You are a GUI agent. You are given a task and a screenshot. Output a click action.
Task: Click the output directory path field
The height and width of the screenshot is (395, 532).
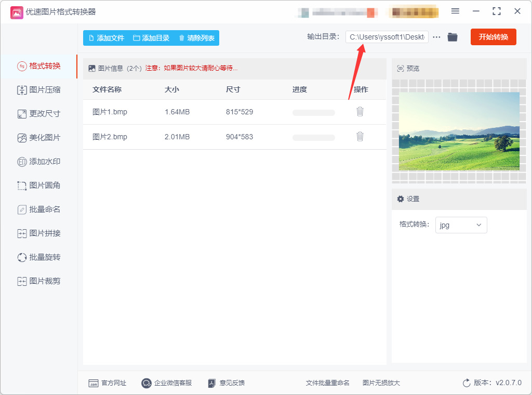point(387,37)
